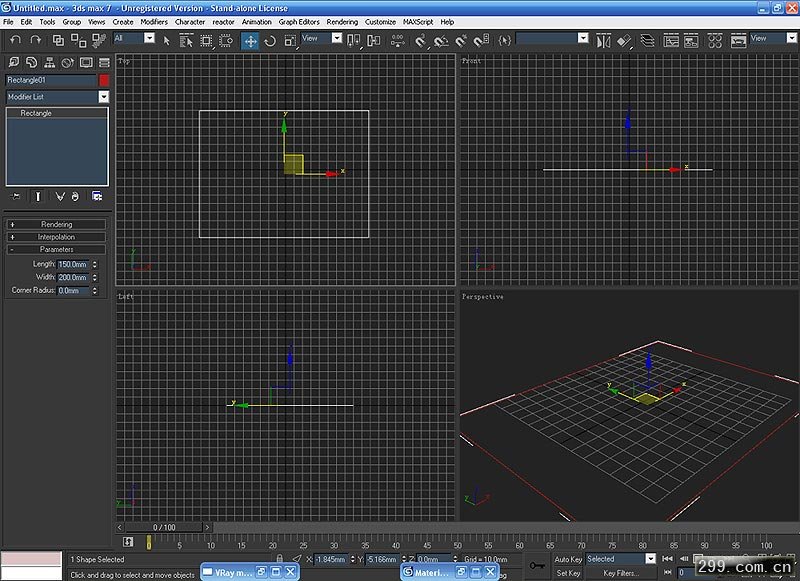Toggle the Angle Snap magnet
Screen dimensions: 800x581
[x=441, y=41]
